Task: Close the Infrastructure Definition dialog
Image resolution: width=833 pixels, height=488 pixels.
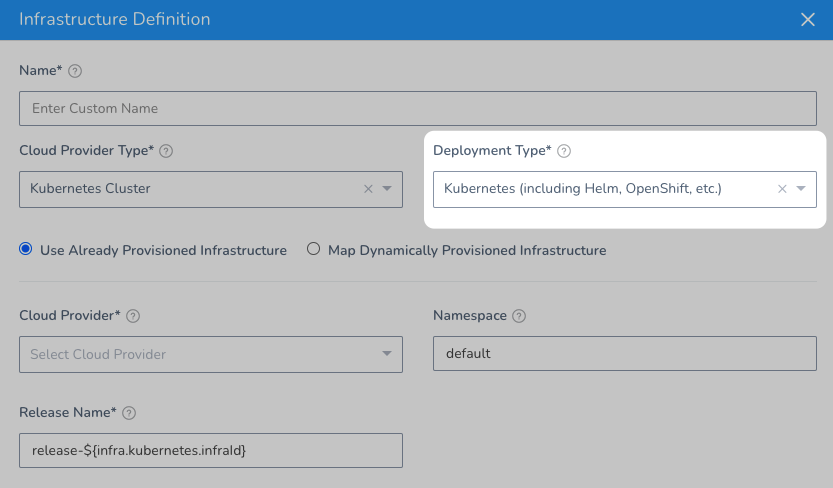Action: coord(808,20)
